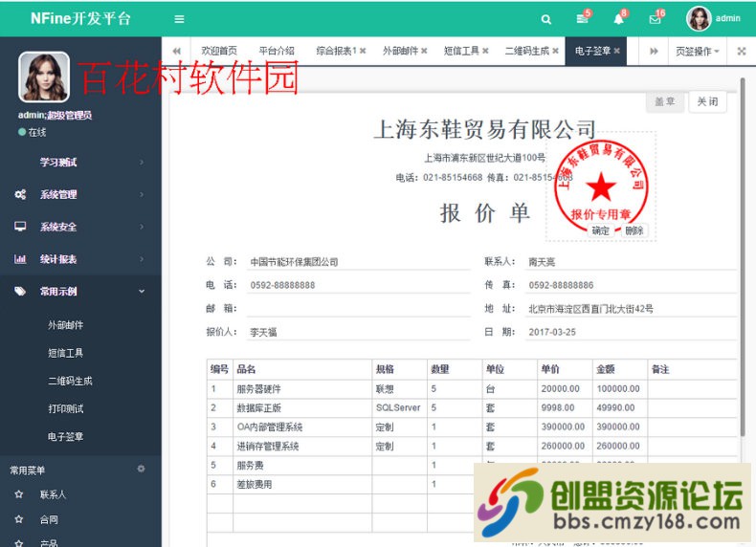This screenshot has height=547, width=756.
Task: Open 打印测试 in sidebar submenu
Action: coord(66,409)
